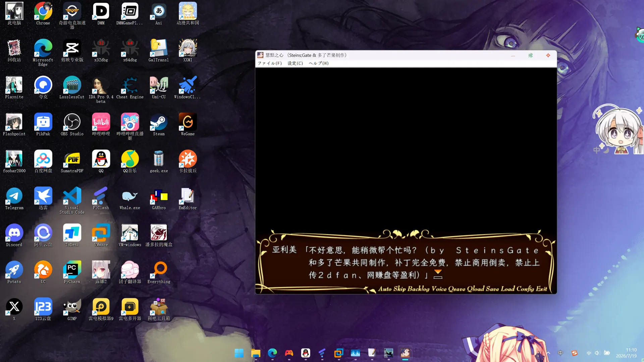Select the Everything search icon
The width and height of the screenshot is (644, 362).
pyautogui.click(x=159, y=273)
